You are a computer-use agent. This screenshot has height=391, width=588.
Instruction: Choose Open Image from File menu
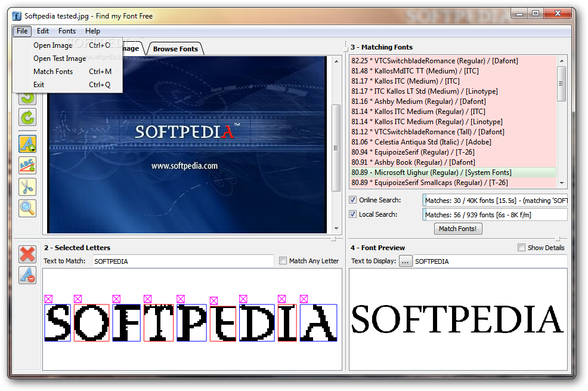pyautogui.click(x=67, y=45)
